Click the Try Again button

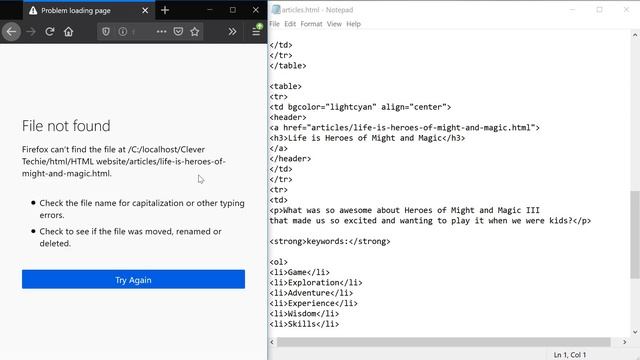coord(133,280)
